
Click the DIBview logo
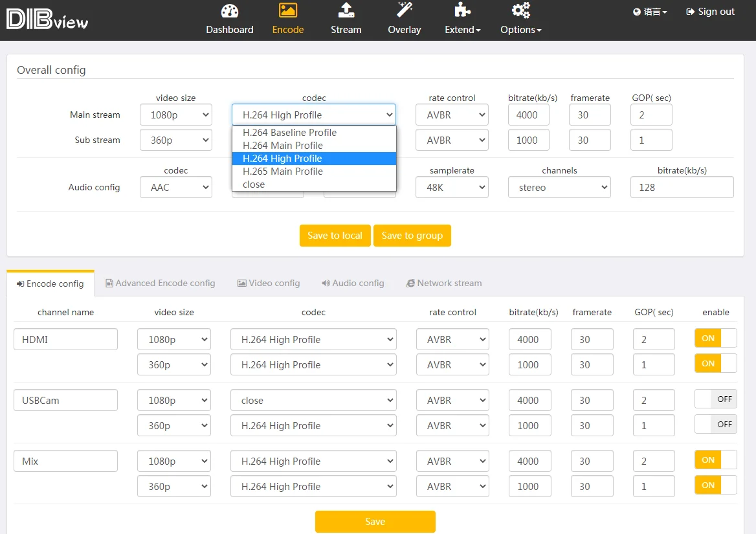(x=47, y=19)
